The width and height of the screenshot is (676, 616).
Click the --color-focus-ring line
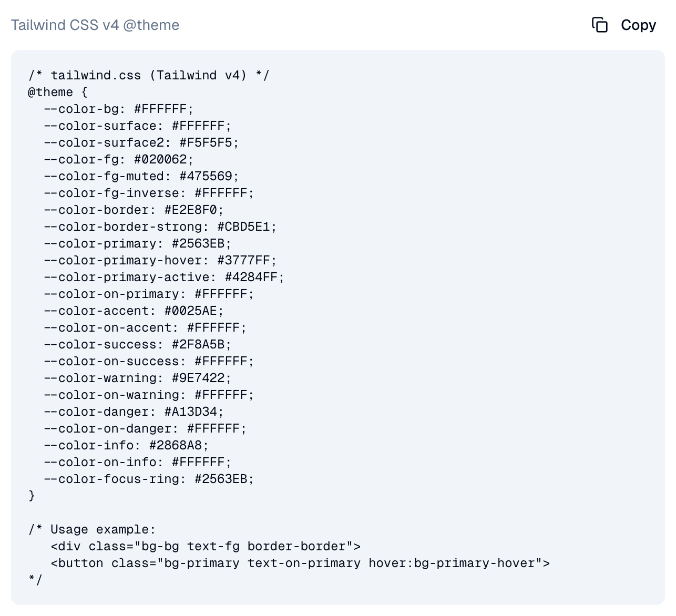click(149, 479)
